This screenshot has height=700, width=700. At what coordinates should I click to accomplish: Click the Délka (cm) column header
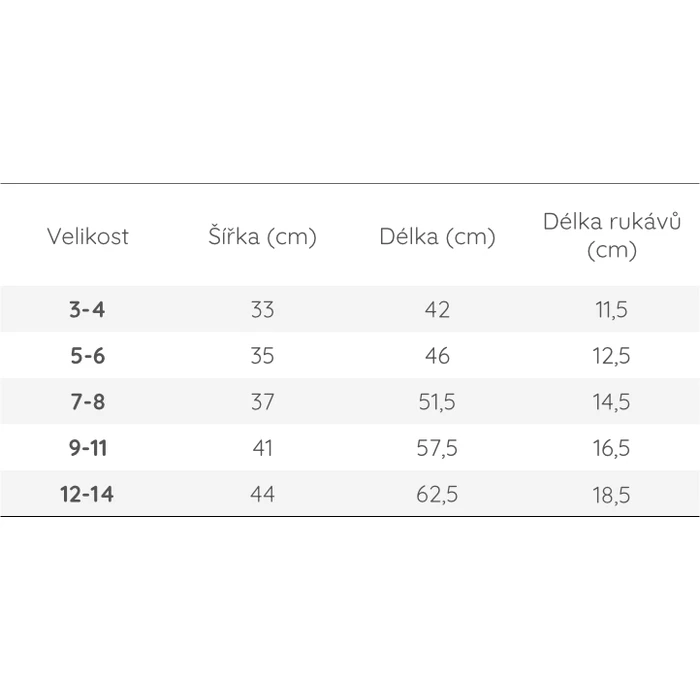(437, 237)
